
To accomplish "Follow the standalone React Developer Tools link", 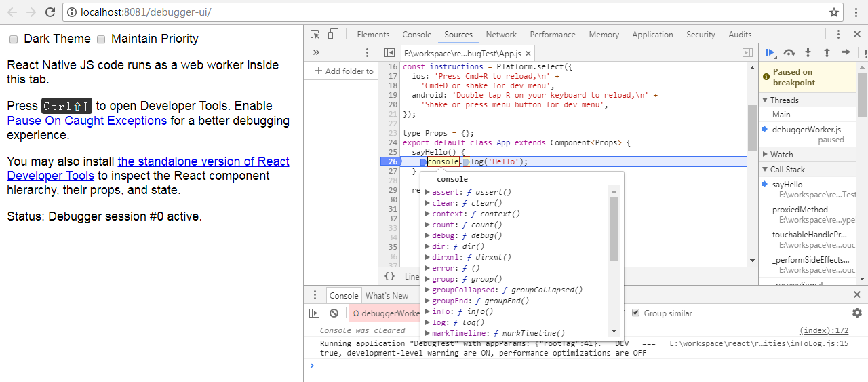I will [203, 161].
